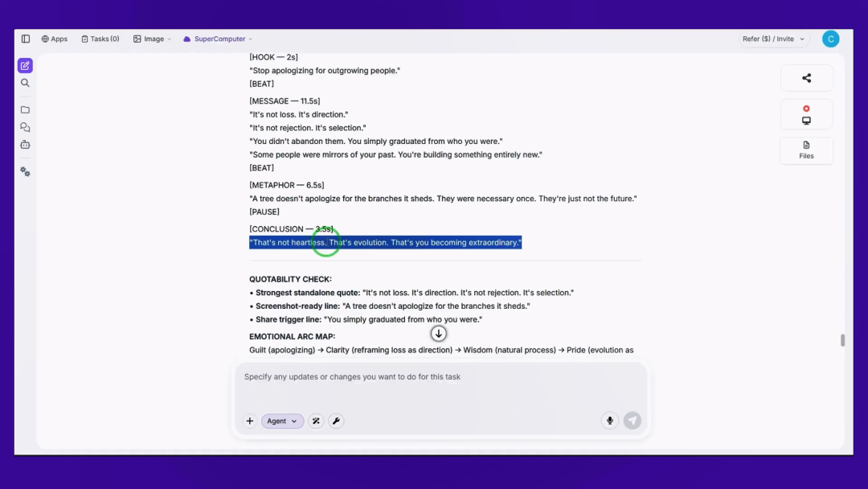Open the wrench tools icon
868x489 pixels.
click(x=336, y=421)
